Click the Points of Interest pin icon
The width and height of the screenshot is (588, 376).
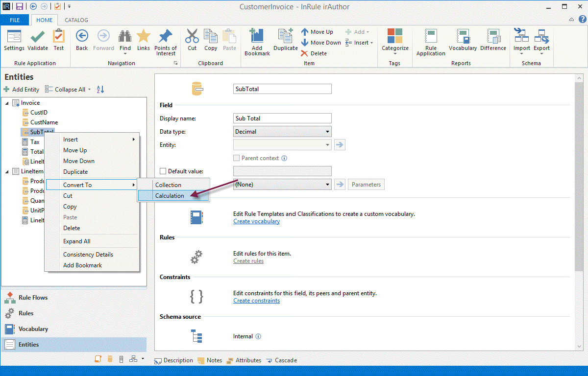(166, 37)
